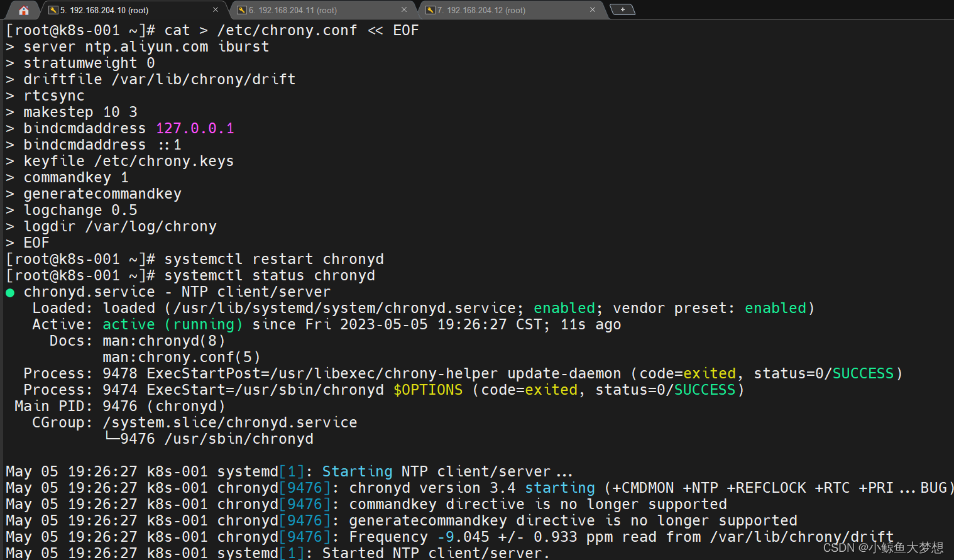Close the 192.168.204.11 session tab
The image size is (954, 560).
(x=404, y=10)
